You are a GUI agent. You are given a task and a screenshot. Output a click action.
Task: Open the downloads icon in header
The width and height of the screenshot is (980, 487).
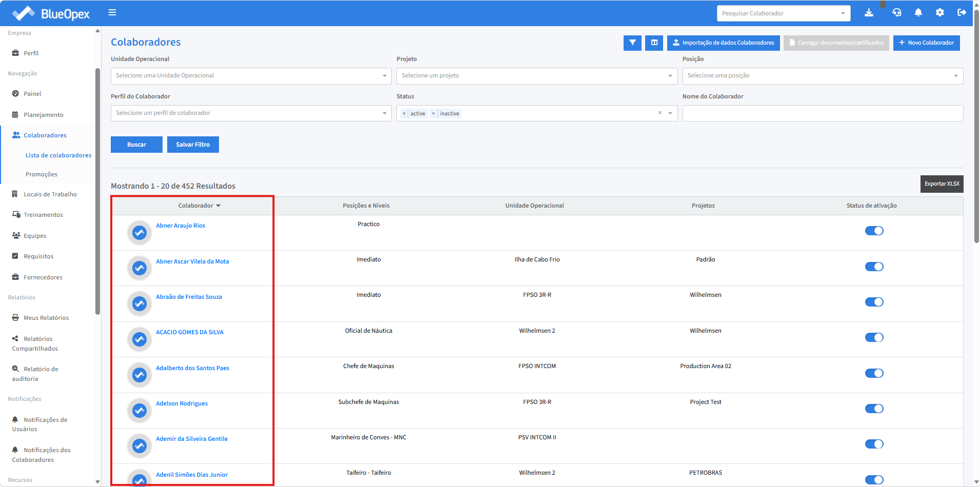(869, 13)
